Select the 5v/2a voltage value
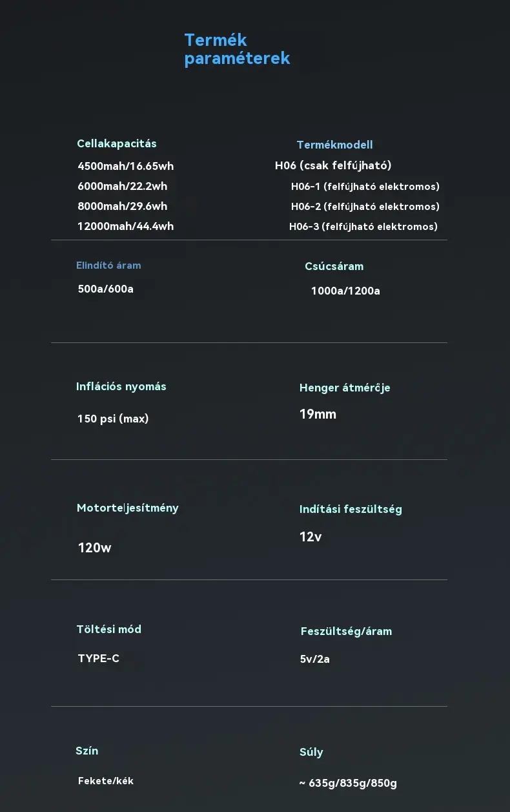Image resolution: width=510 pixels, height=812 pixels. [315, 660]
